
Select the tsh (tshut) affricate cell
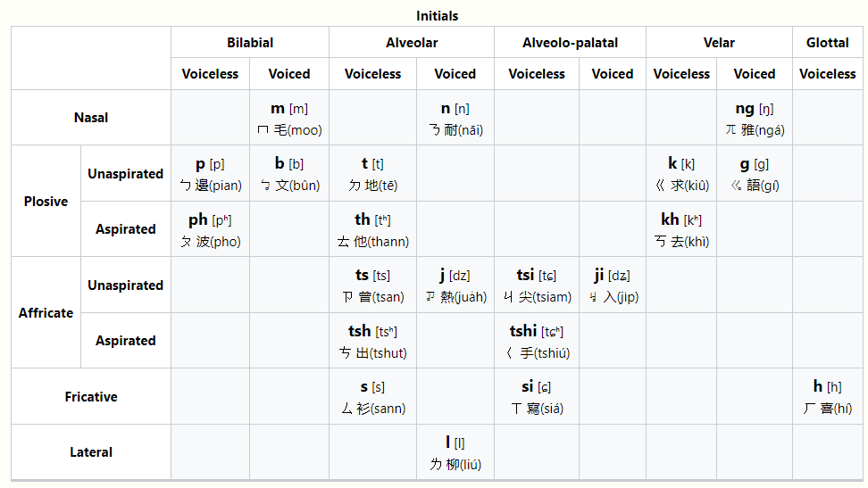[372, 341]
